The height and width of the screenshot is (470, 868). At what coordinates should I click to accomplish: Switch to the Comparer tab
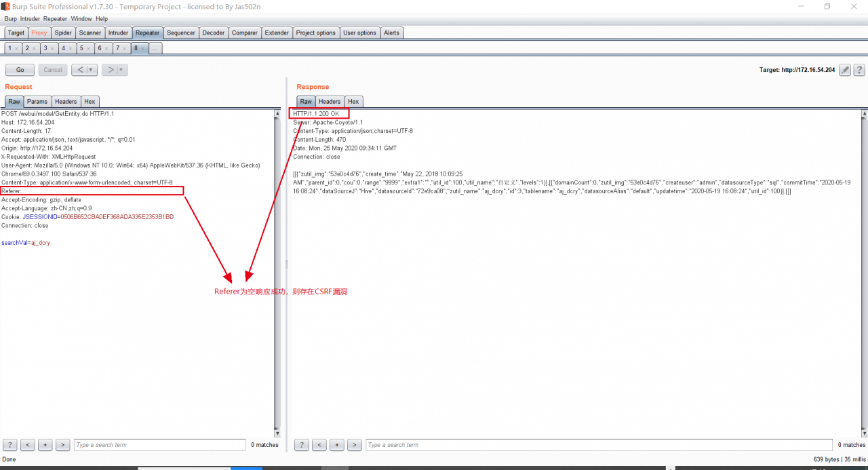click(x=245, y=33)
